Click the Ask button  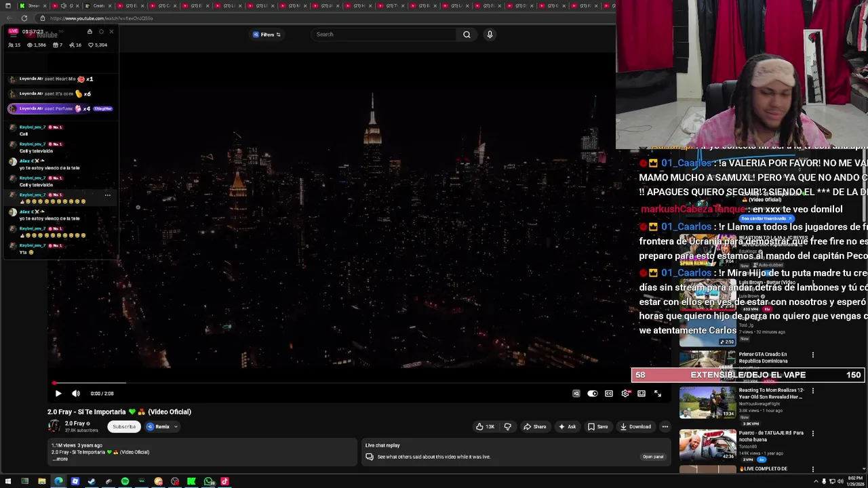coord(567,426)
